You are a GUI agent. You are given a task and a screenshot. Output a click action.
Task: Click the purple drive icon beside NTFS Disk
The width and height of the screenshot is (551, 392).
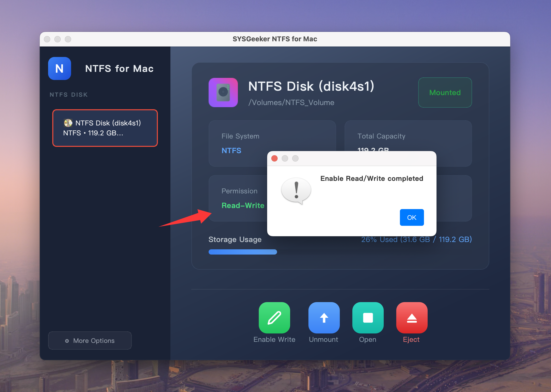tap(223, 93)
